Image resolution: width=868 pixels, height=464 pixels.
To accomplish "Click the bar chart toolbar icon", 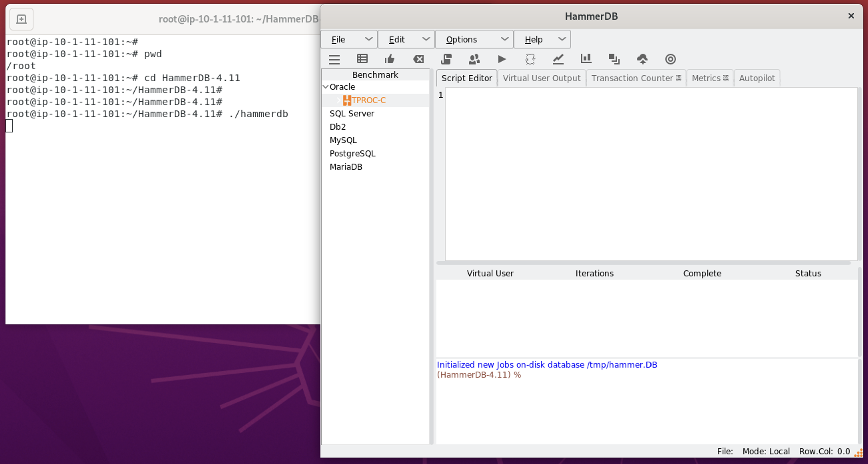I will click(586, 59).
